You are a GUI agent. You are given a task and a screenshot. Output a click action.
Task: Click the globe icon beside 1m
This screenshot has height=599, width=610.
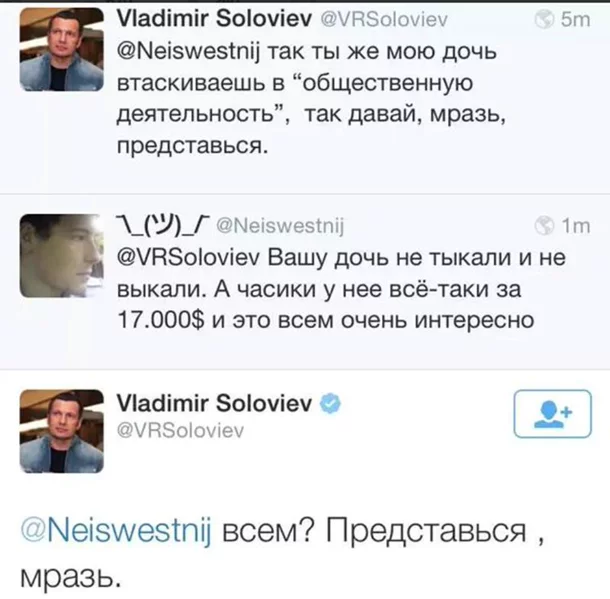[x=545, y=223]
